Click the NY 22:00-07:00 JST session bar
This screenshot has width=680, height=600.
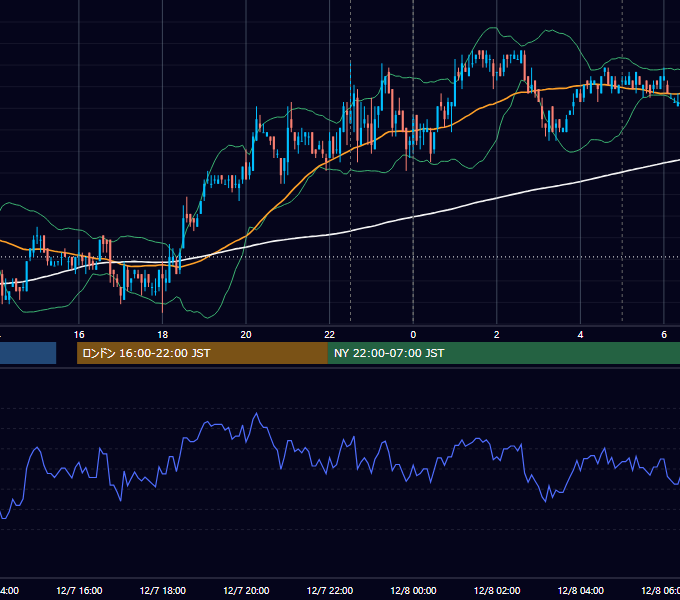[503, 353]
